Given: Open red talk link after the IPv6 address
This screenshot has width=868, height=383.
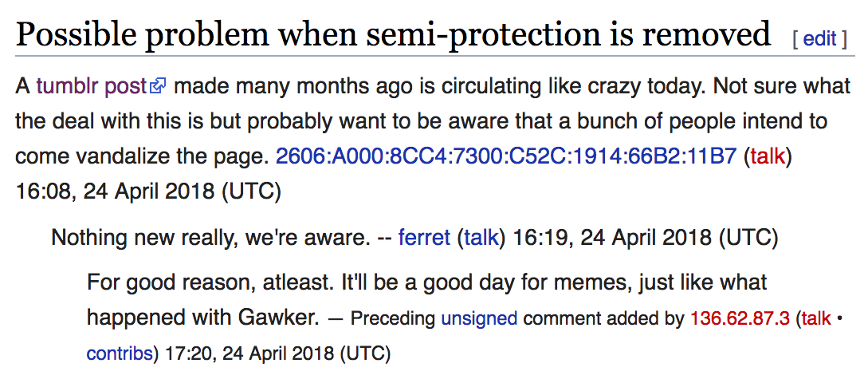Looking at the screenshot, I should 768,156.
